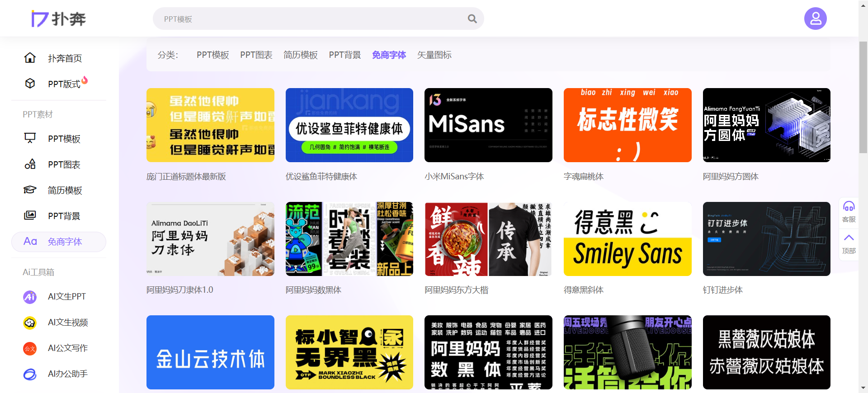
Task: Open the MiSans font thumbnail
Action: [x=488, y=125]
